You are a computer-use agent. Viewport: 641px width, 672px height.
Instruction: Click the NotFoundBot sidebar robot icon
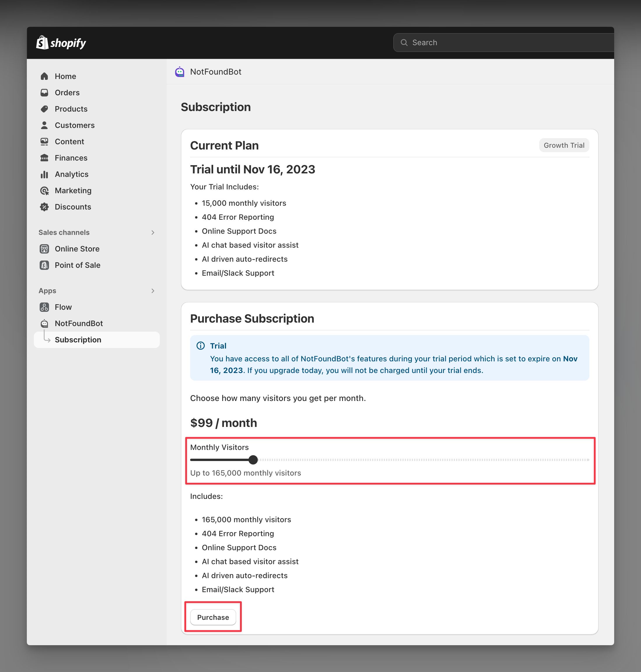(44, 323)
